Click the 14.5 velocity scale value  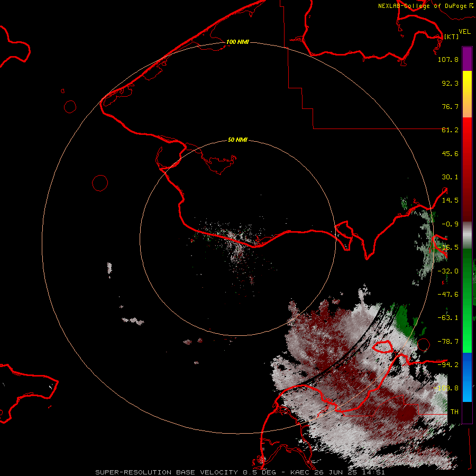(450, 200)
